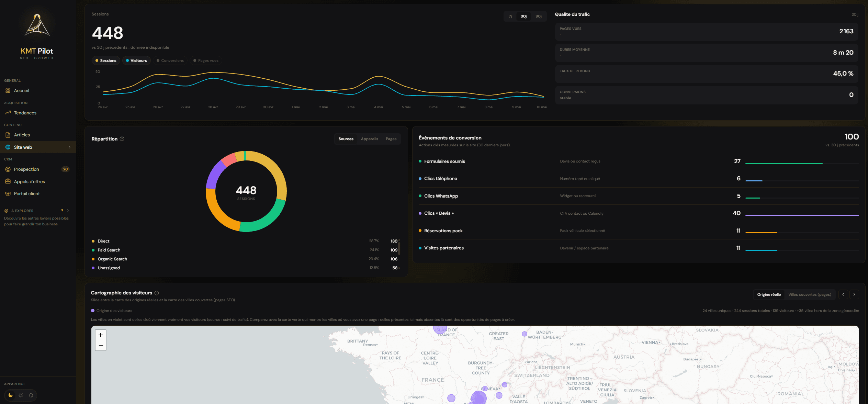Click the Unassigned source row
Viewport: 868px width, 404px height.
tap(245, 268)
